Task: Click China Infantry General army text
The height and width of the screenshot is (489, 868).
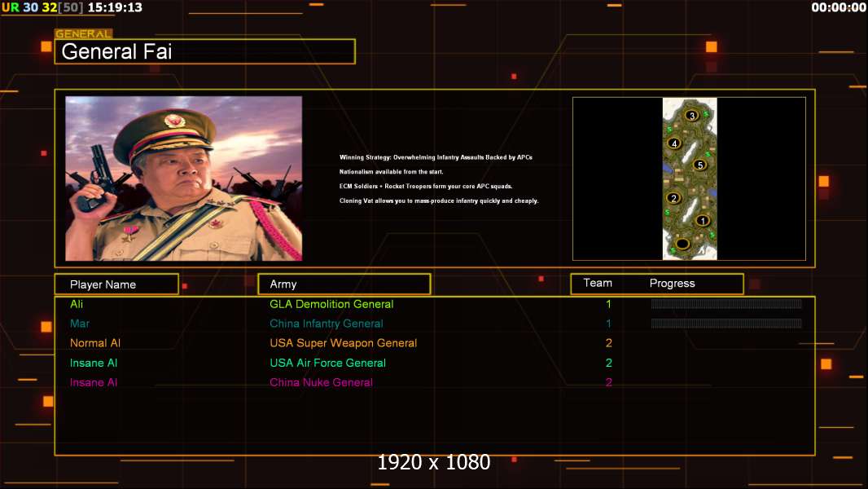Action: 327,324
